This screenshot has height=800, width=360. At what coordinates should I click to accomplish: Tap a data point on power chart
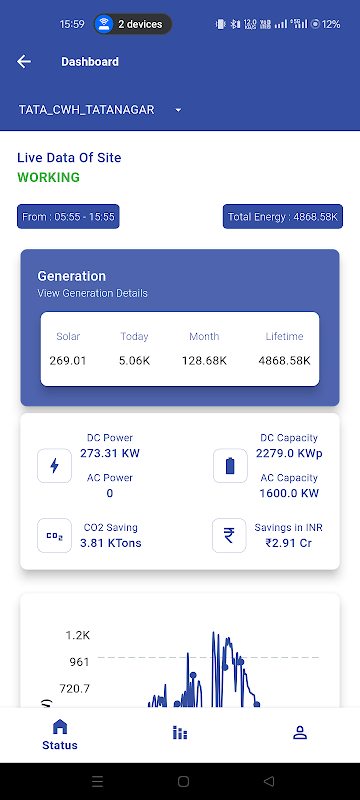click(x=193, y=675)
